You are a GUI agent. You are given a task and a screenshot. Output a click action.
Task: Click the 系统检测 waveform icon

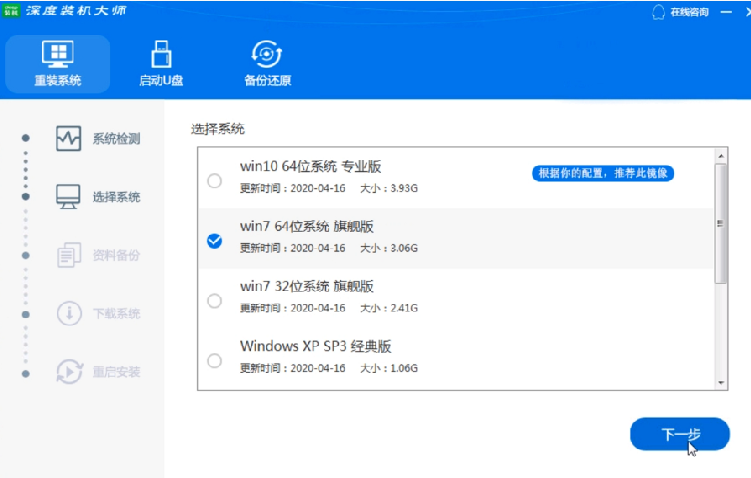click(x=68, y=138)
